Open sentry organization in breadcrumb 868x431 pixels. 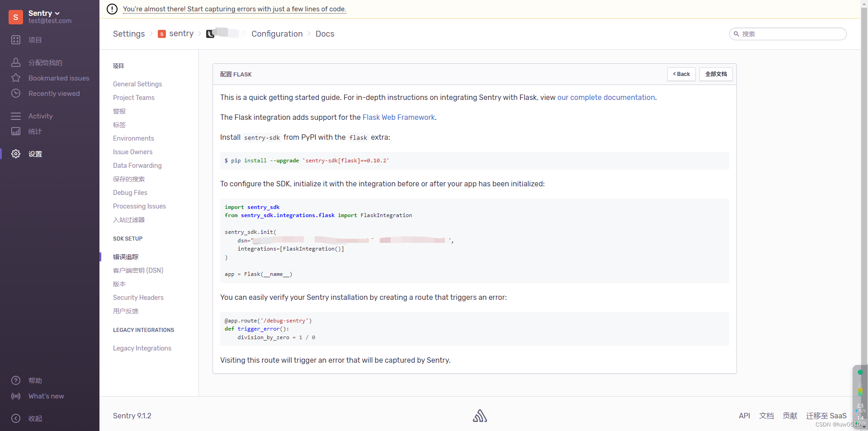181,33
